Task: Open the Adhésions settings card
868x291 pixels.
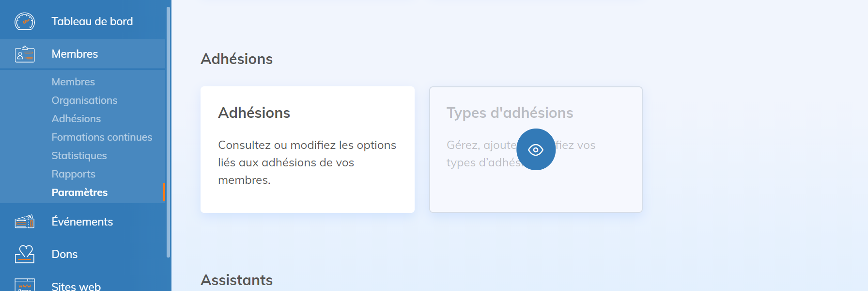Action: click(x=307, y=149)
